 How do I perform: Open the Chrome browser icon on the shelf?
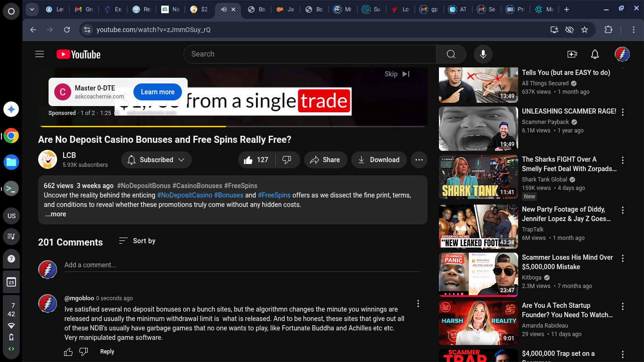coord(11,136)
